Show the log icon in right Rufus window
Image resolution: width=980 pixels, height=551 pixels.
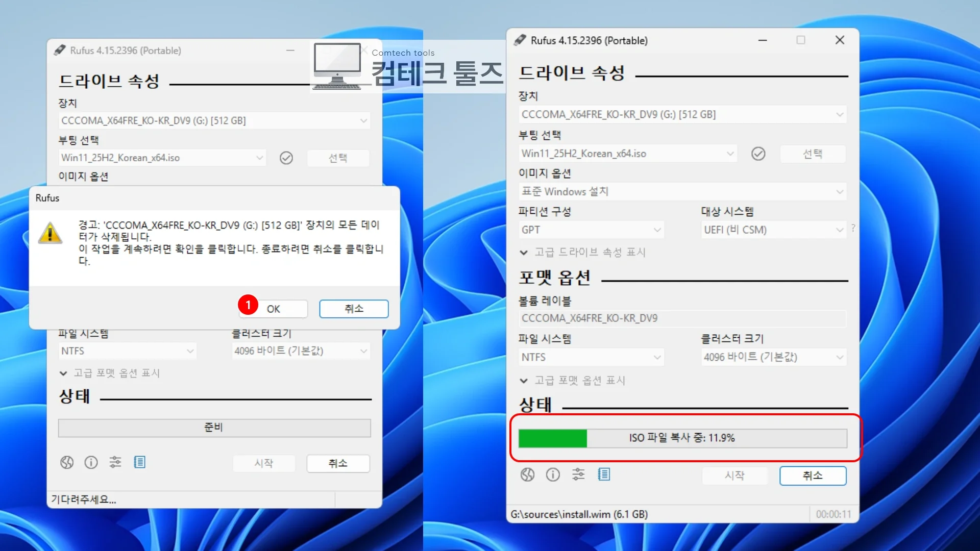click(x=604, y=475)
